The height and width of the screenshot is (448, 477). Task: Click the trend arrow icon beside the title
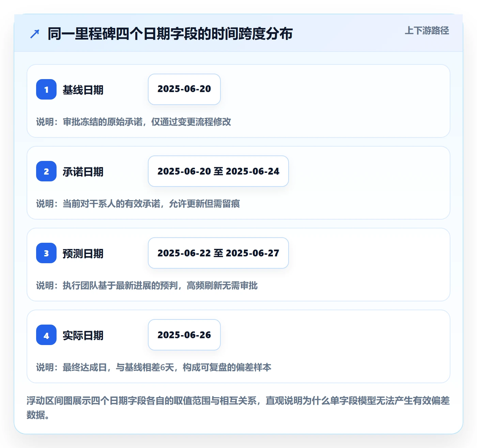[x=35, y=34]
